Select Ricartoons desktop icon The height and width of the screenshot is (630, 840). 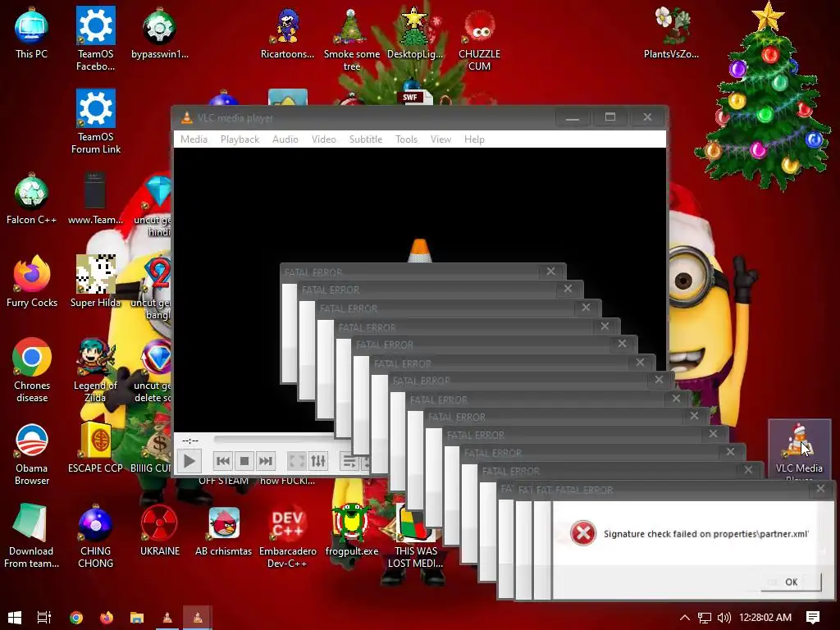click(x=287, y=33)
